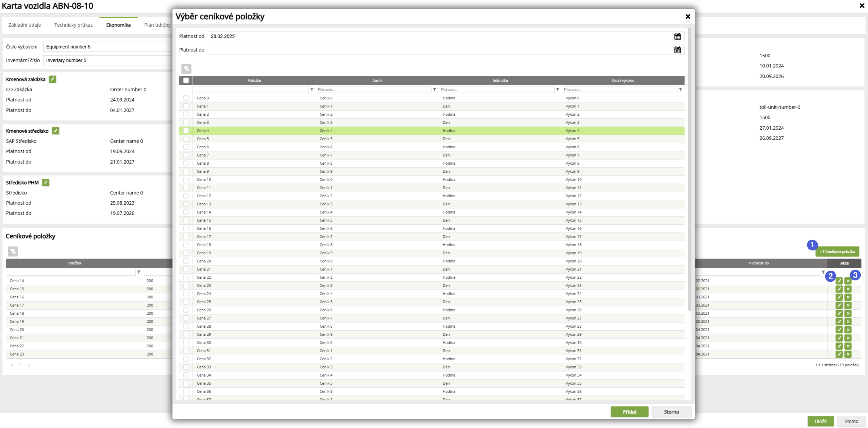Viewport: 868px width, 428px height.
Task: Click +1 Ceníková položka button
Action: coord(837,252)
